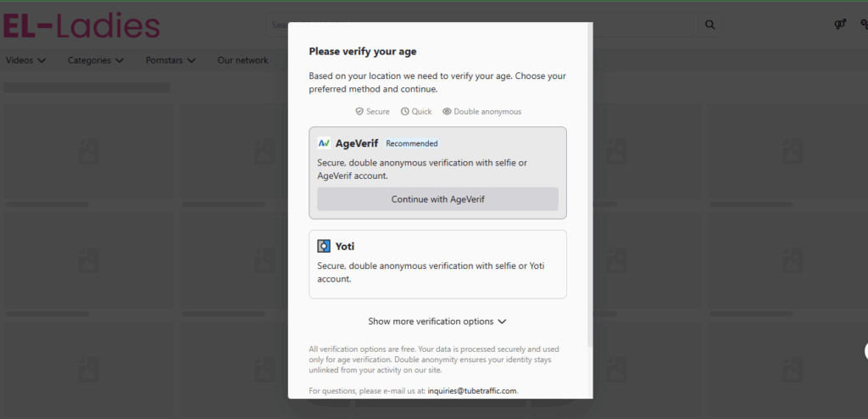
Task: Click the Quick clock icon
Action: coord(405,111)
